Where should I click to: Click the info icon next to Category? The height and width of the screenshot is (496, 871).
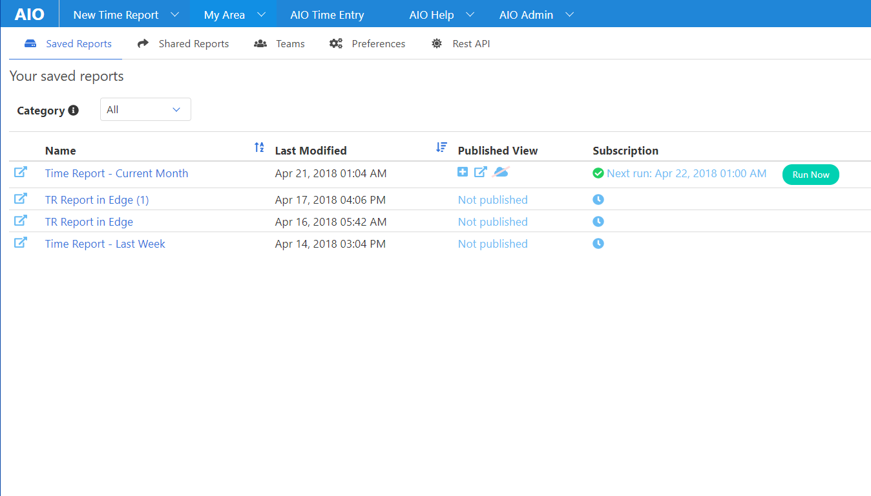pos(73,110)
